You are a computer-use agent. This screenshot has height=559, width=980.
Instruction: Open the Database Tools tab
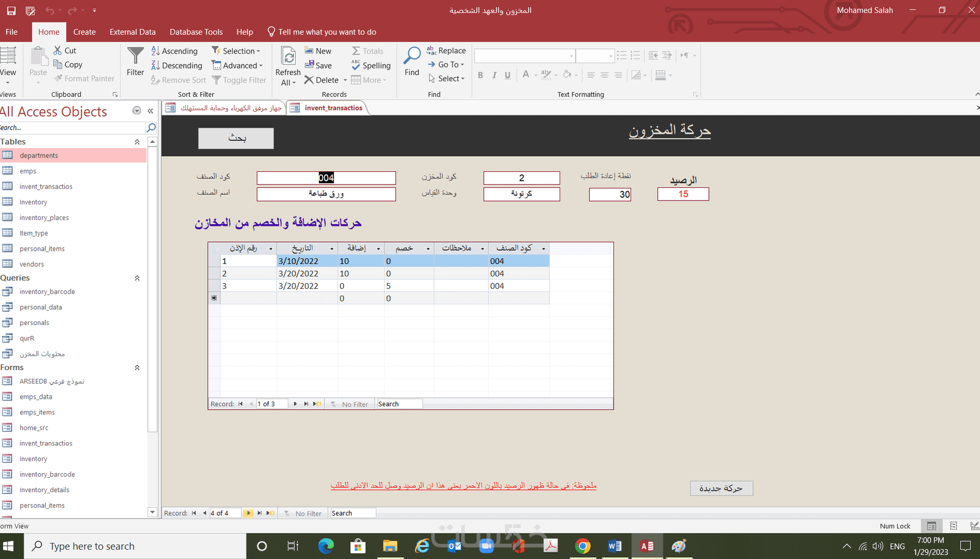point(196,32)
